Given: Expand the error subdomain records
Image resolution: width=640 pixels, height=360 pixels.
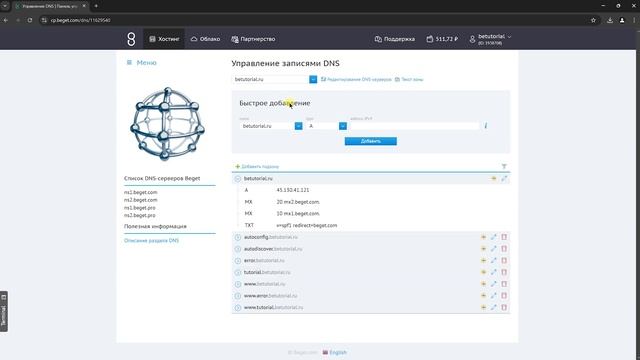Looking at the screenshot, I should coord(238,260).
